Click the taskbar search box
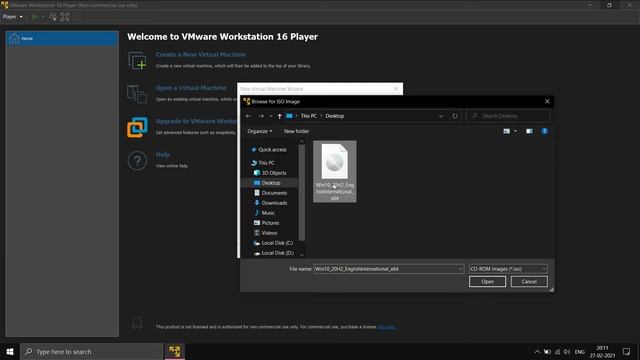 pos(91,351)
